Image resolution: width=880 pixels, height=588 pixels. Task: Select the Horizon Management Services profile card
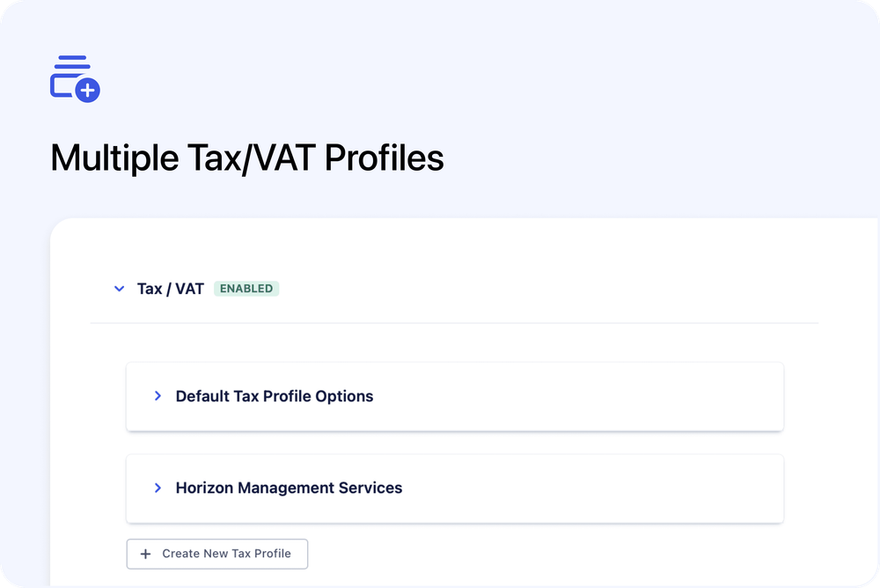pyautogui.click(x=454, y=489)
